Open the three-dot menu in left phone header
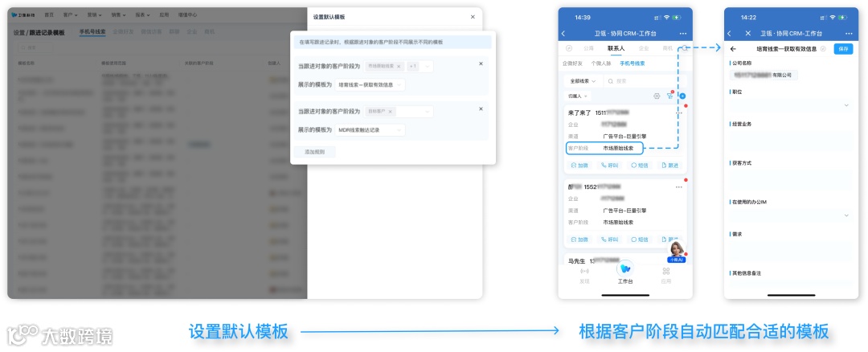 click(x=682, y=34)
